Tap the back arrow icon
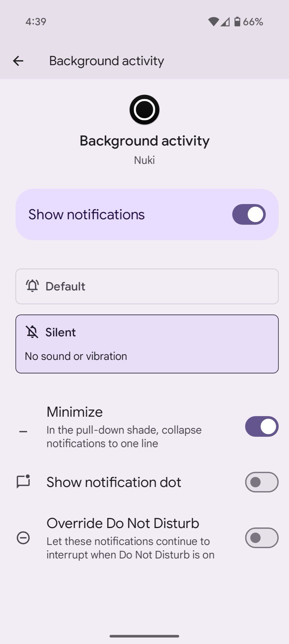The width and height of the screenshot is (289, 644). tap(18, 61)
